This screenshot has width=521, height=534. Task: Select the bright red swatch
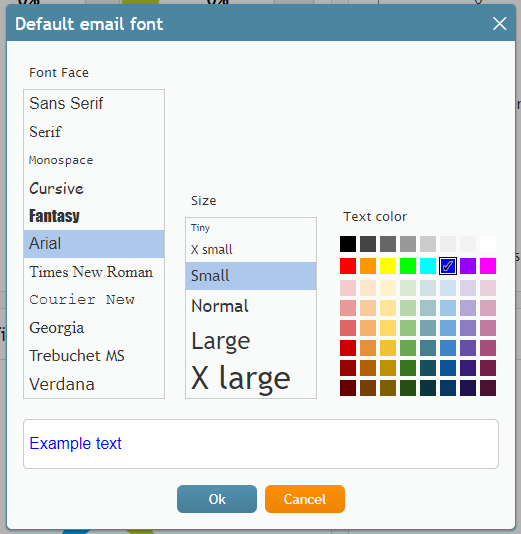coord(348,266)
